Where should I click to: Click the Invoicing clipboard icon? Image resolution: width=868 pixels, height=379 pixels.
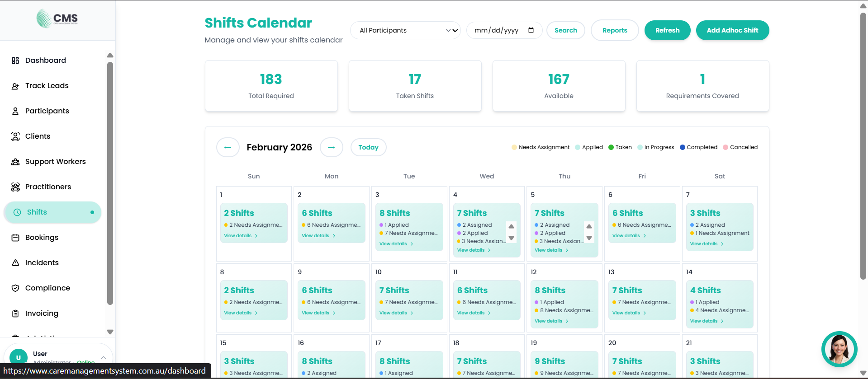pyautogui.click(x=15, y=313)
